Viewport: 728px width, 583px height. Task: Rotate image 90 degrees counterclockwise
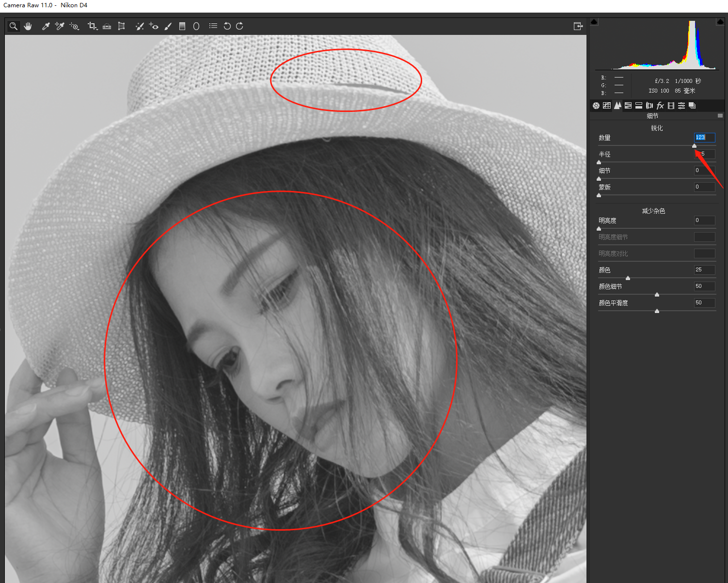227,26
